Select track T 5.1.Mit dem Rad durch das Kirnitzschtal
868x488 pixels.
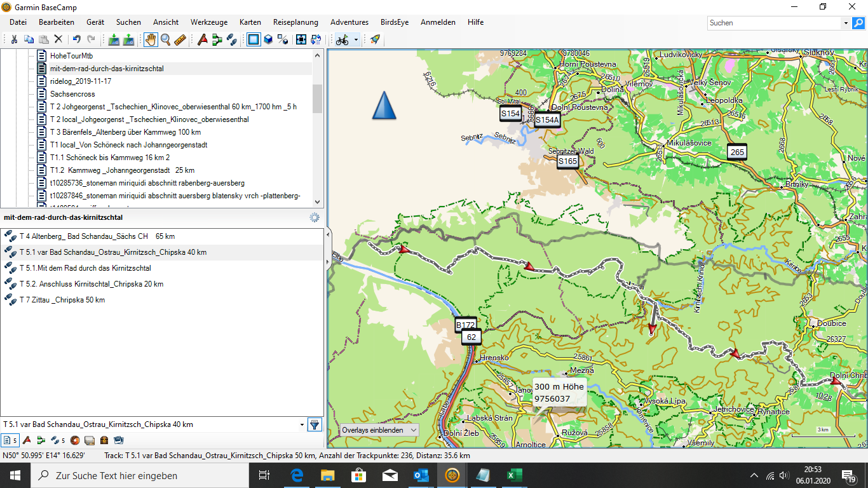pos(162,268)
